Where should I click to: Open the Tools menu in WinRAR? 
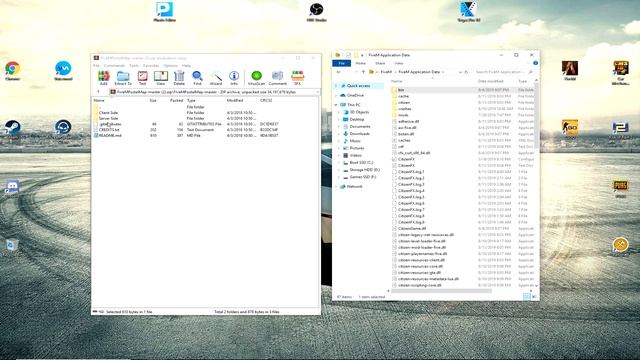(x=134, y=66)
